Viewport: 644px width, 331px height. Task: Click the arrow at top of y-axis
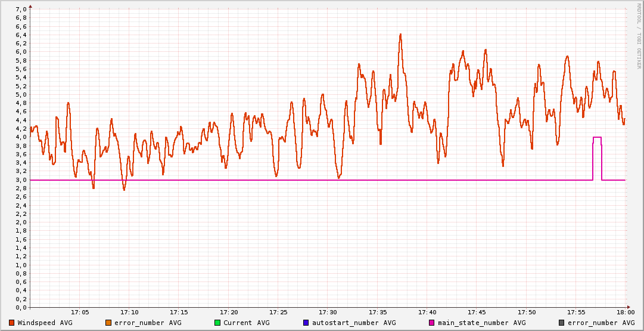pyautogui.click(x=30, y=5)
